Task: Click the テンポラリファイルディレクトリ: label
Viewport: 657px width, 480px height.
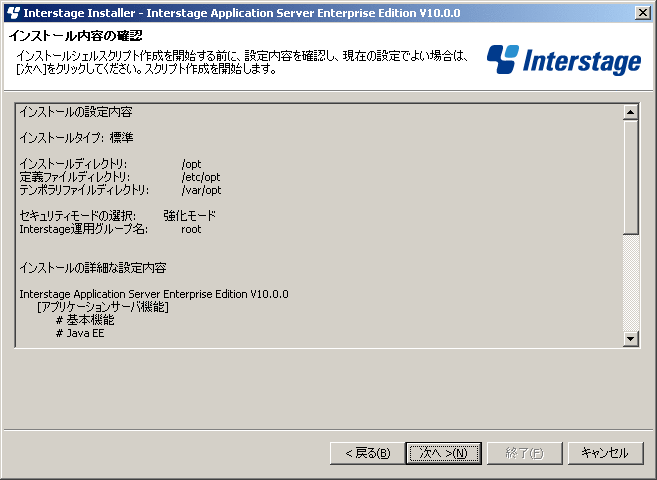Action: [x=84, y=190]
